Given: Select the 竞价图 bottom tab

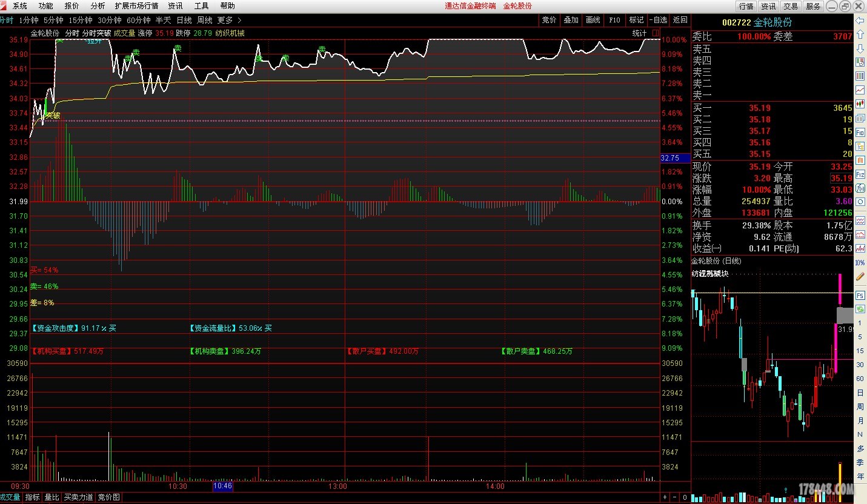Looking at the screenshot, I should pyautogui.click(x=109, y=497).
